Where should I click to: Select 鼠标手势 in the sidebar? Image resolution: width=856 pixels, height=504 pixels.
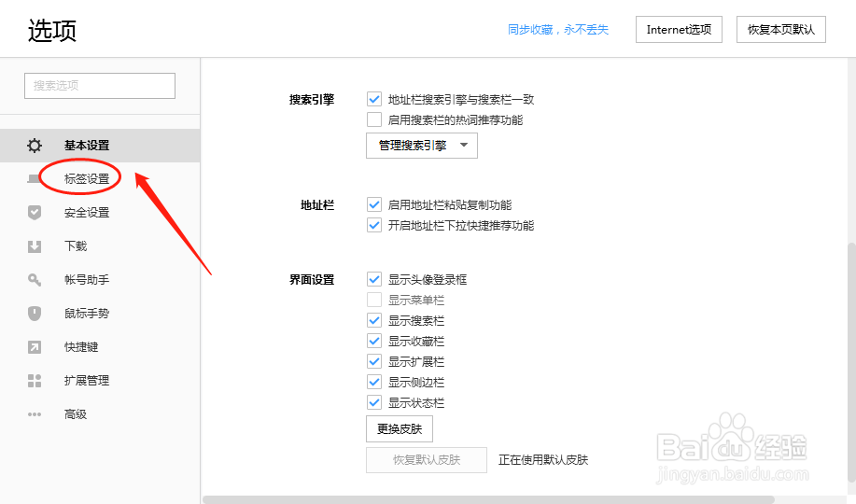[x=87, y=314]
